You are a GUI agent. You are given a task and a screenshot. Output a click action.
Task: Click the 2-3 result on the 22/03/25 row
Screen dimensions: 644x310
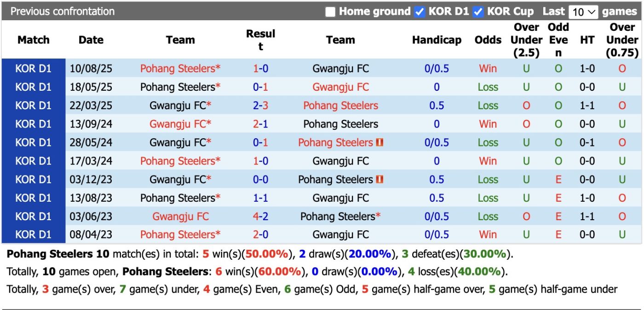pos(260,105)
